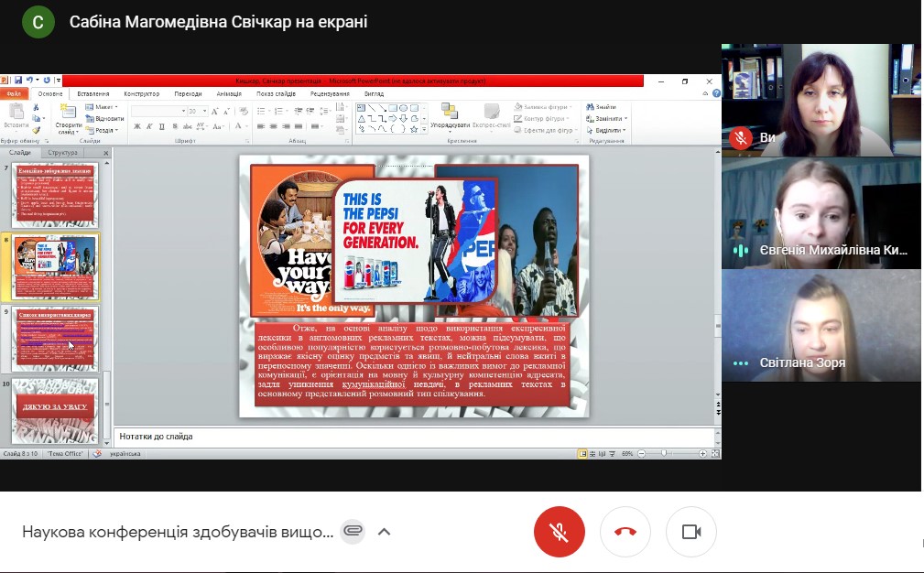Switch to the Переходи ribbon tab
924x573 pixels.
pos(188,94)
